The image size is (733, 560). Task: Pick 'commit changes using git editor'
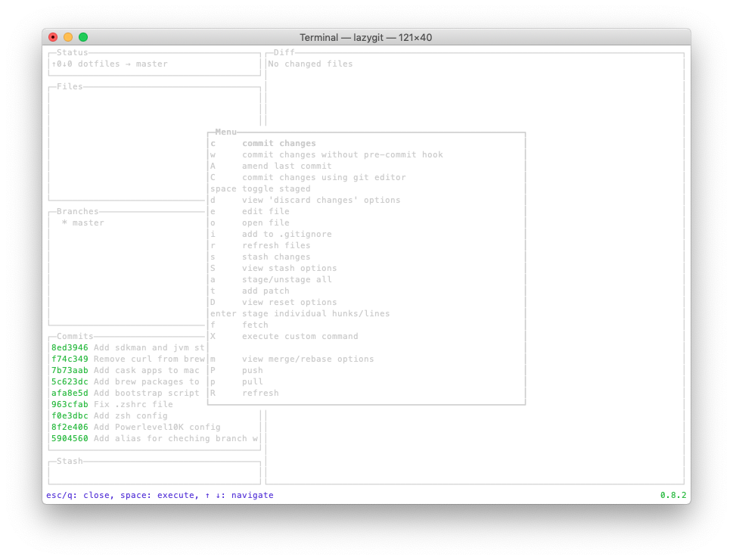click(x=366, y=177)
